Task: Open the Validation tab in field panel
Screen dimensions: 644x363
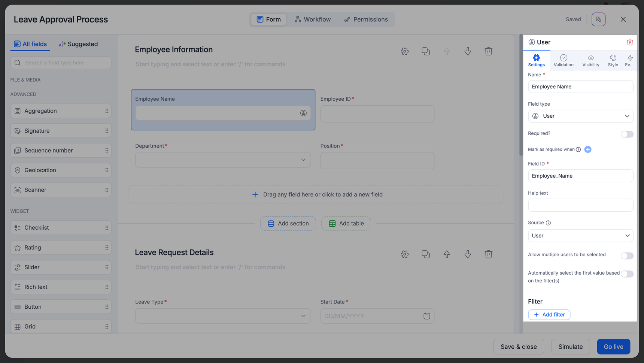Action: 563,60
